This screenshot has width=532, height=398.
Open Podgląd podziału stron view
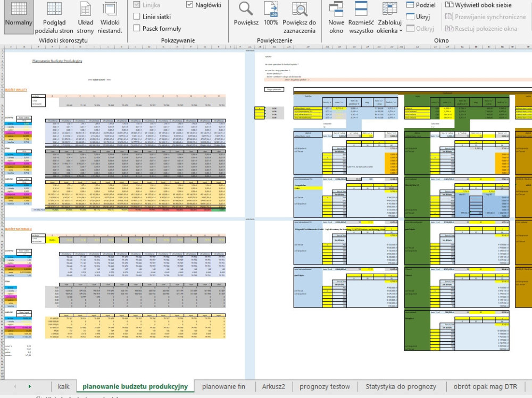54,16
